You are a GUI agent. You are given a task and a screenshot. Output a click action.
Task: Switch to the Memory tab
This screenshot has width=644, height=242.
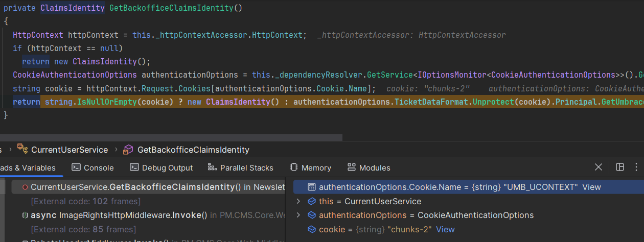310,167
